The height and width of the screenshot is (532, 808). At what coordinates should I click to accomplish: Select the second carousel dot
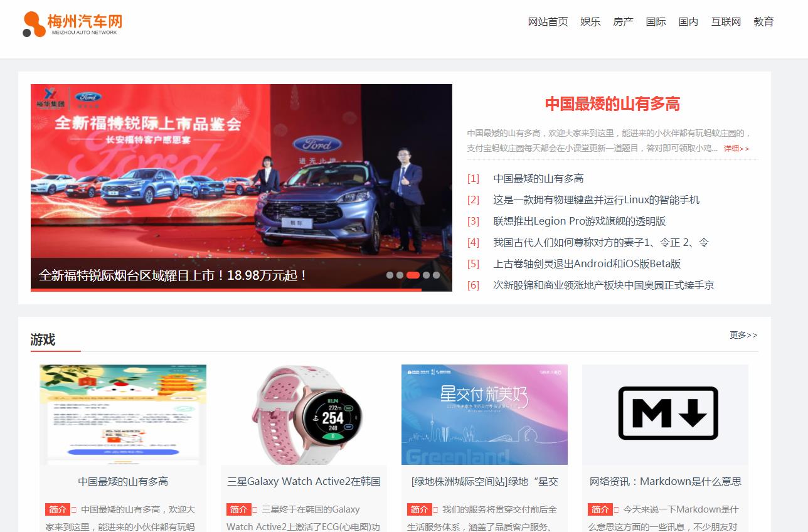[x=400, y=275]
